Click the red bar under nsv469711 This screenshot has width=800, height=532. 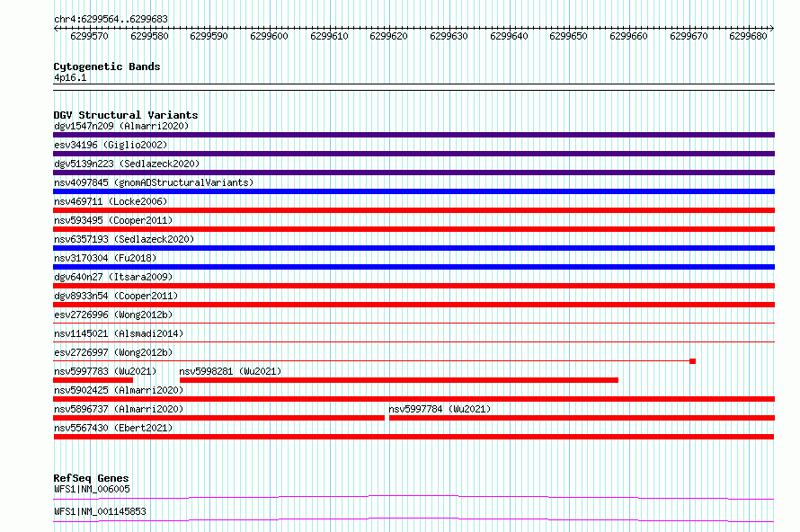click(413, 210)
